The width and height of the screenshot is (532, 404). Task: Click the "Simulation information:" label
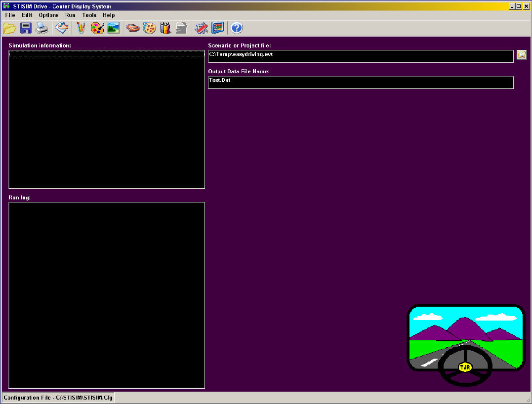pyautogui.click(x=40, y=45)
